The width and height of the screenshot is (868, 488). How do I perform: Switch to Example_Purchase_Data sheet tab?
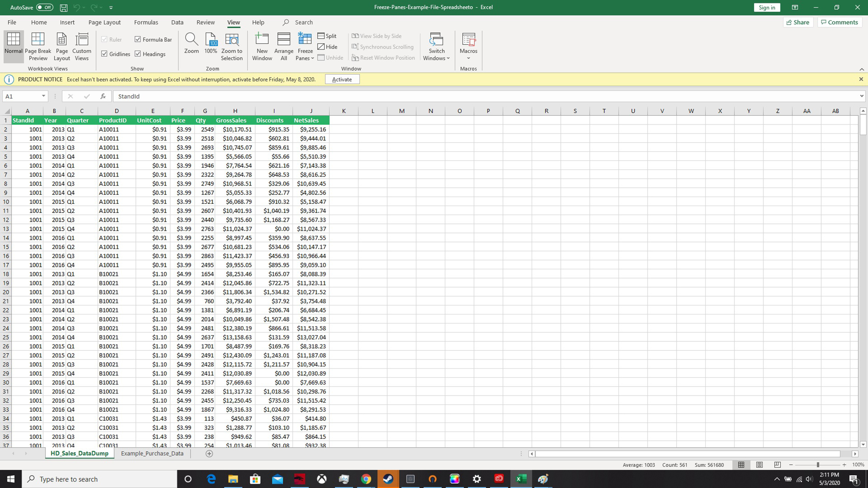(x=152, y=453)
